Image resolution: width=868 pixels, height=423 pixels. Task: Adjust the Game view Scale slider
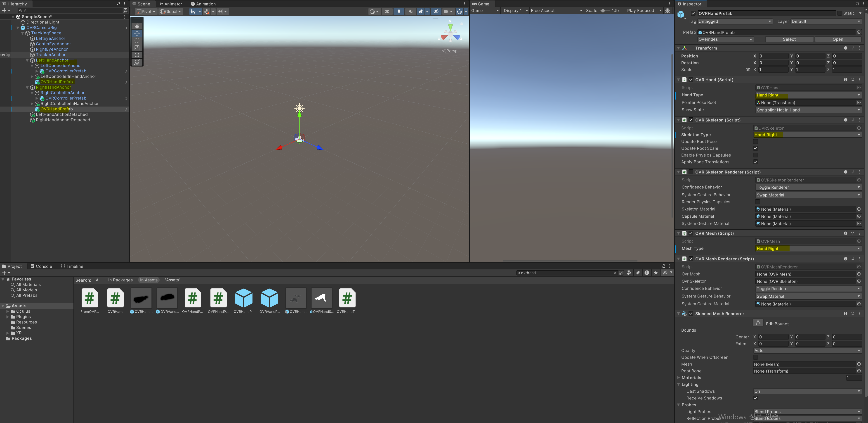[603, 11]
